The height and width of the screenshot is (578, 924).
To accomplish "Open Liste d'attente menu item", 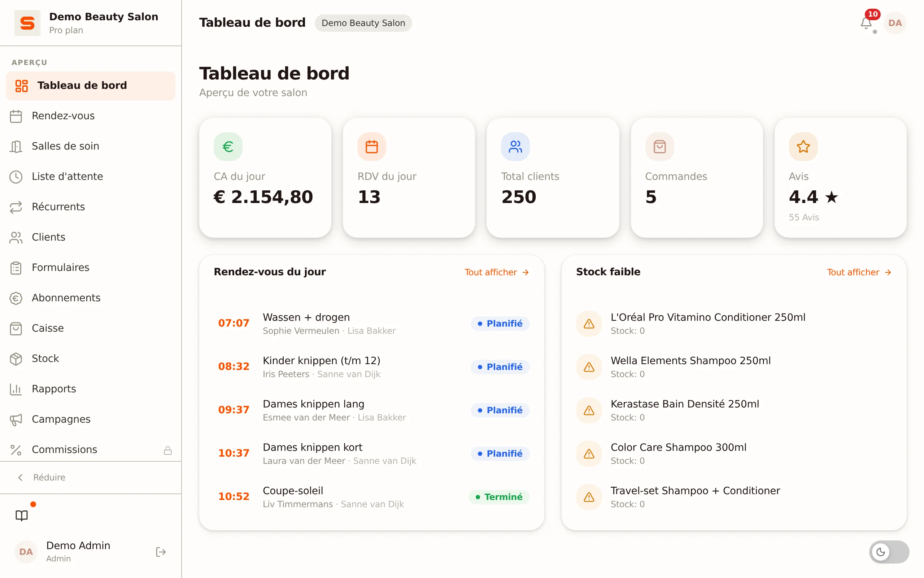I will (x=91, y=177).
